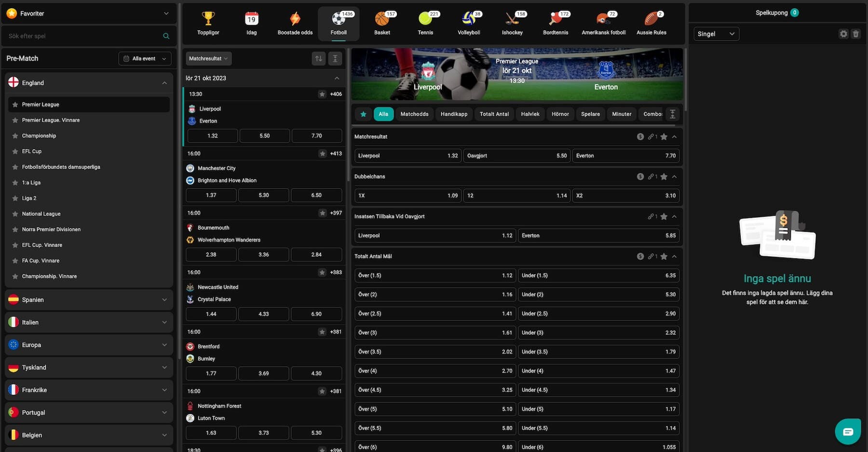Click the Everton club crest in banner
The image size is (868, 452).
tap(606, 70)
